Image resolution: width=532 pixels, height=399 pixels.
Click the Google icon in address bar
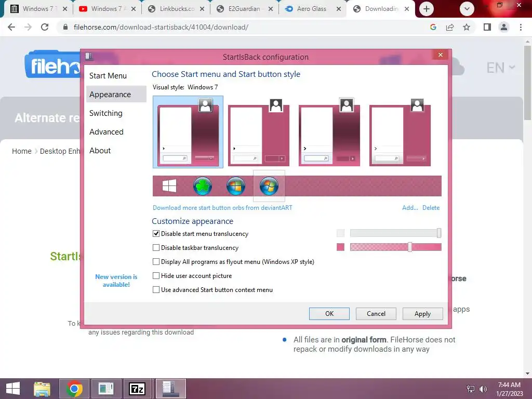tap(433, 27)
